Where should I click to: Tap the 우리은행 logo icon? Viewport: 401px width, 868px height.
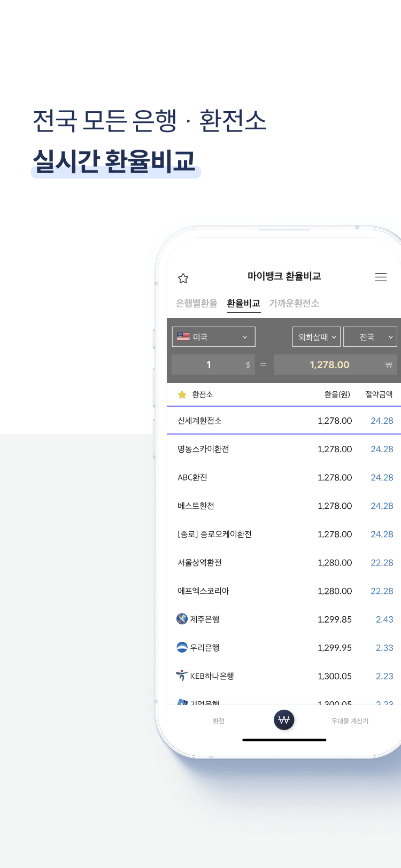click(182, 647)
